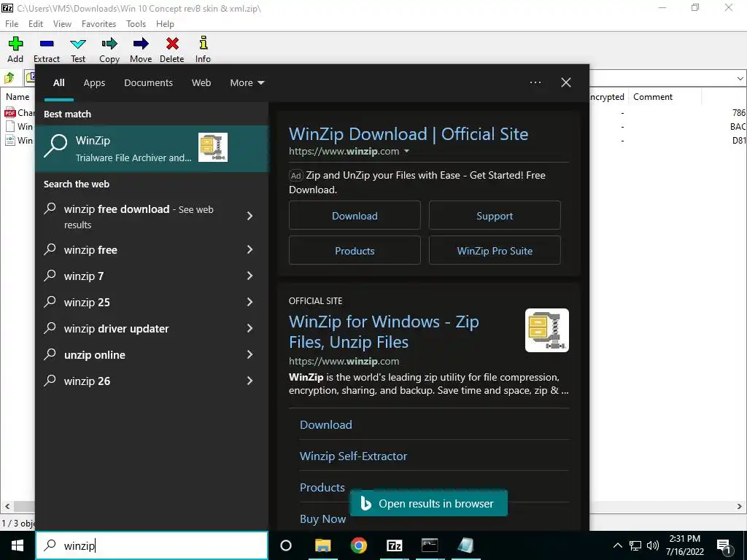
Task: Open search options three-dot menu
Action: tap(535, 82)
